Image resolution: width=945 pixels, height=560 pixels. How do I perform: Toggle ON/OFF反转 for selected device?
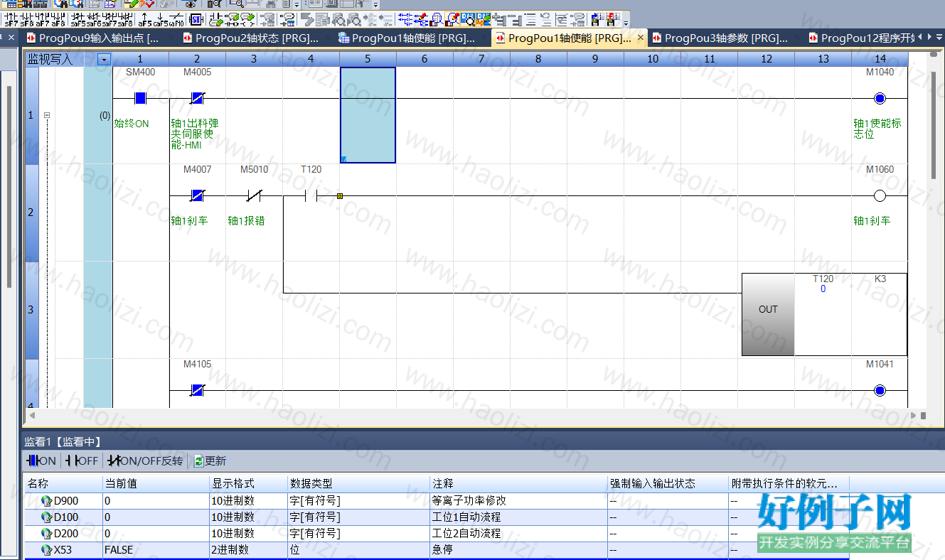[x=145, y=461]
